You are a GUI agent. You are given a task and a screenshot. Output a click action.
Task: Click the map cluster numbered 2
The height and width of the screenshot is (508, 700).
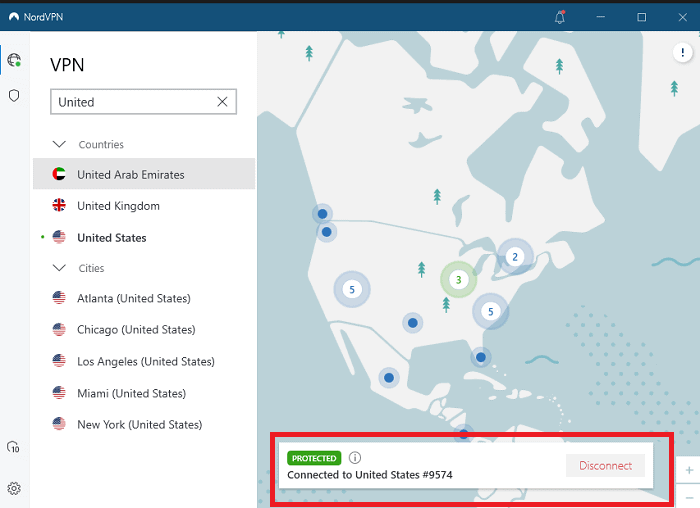pos(515,257)
